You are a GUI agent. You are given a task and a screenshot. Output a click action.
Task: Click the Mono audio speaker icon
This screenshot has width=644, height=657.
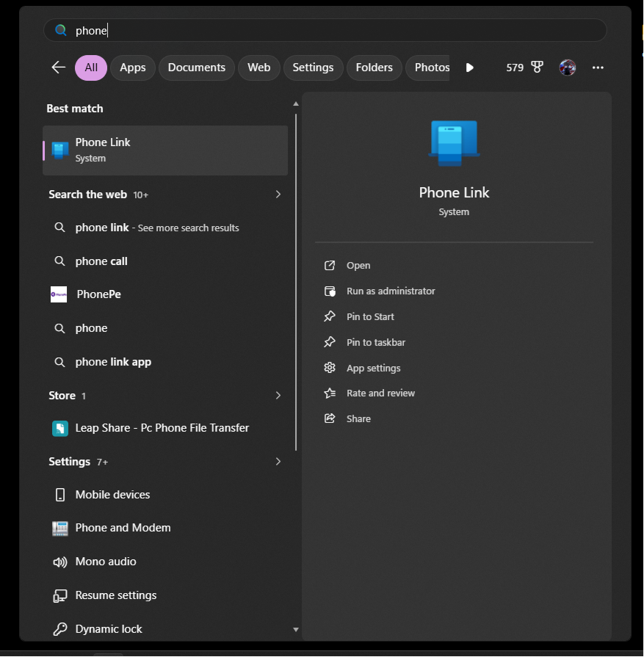coord(60,562)
